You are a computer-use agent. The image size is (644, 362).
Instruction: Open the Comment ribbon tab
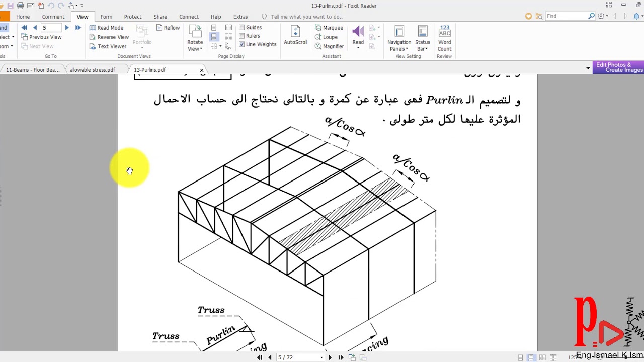point(53,17)
